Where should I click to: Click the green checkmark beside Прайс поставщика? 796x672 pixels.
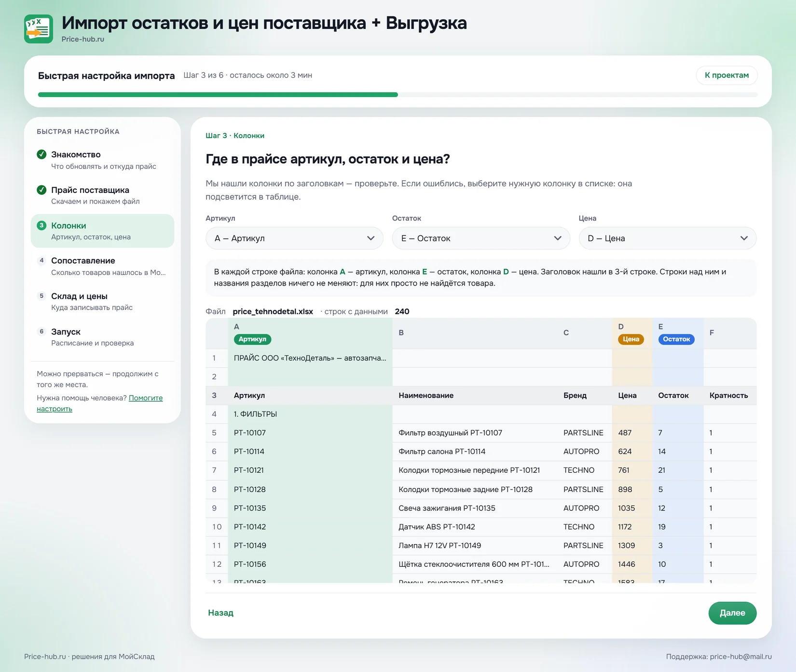pyautogui.click(x=42, y=190)
